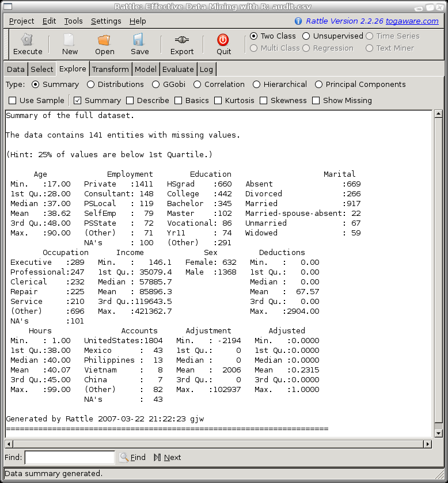Open the togaware.com link

tap(412, 21)
